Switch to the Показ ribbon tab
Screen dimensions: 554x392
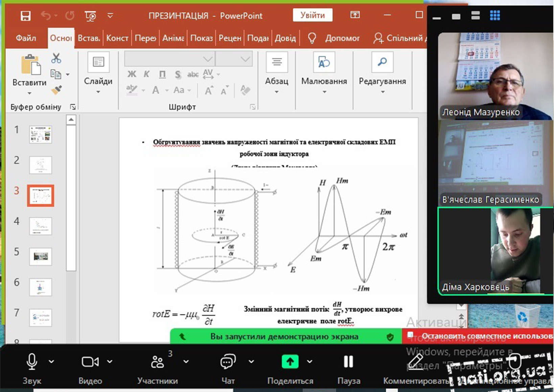pyautogui.click(x=201, y=38)
